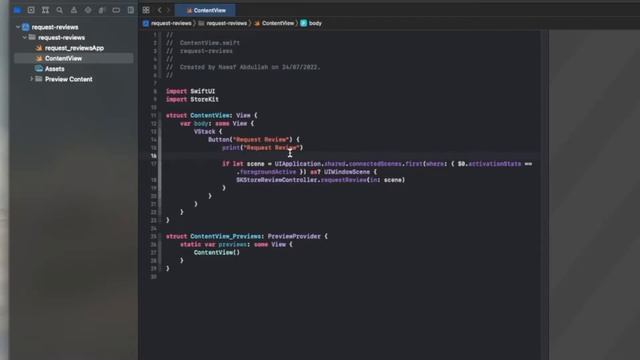The height and width of the screenshot is (360, 640).
Task: Open the Breakpoint navigator
Action: coord(116,10)
